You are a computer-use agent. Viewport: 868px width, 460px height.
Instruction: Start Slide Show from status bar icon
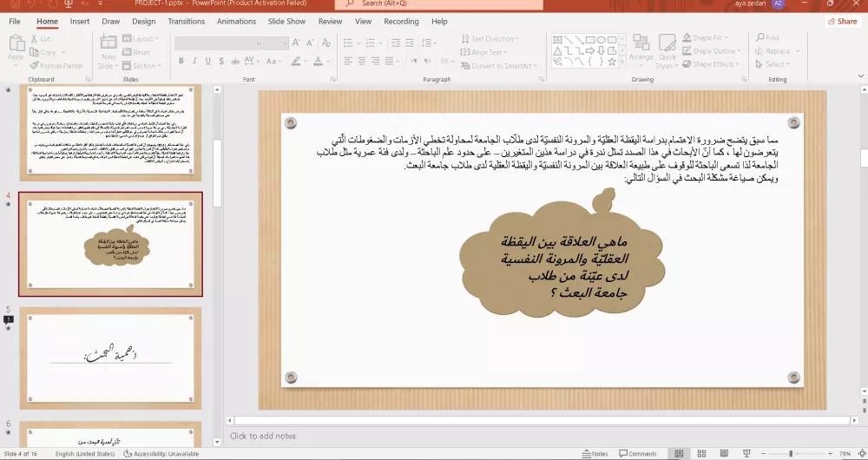[x=746, y=453]
